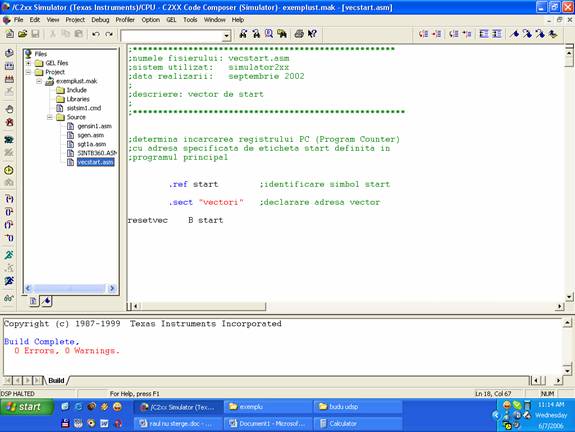
Task: Switch to bookmark tab below project tree
Action: pyautogui.click(x=46, y=301)
